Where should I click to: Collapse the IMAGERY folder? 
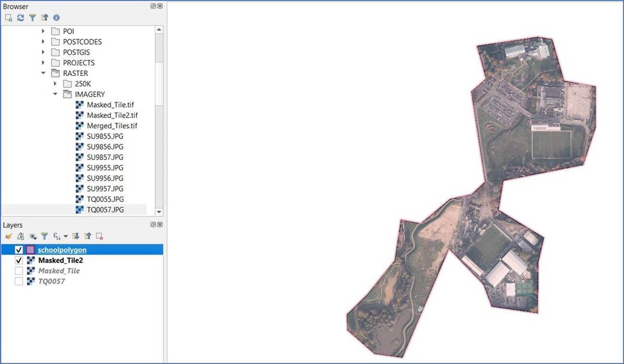pyautogui.click(x=55, y=94)
